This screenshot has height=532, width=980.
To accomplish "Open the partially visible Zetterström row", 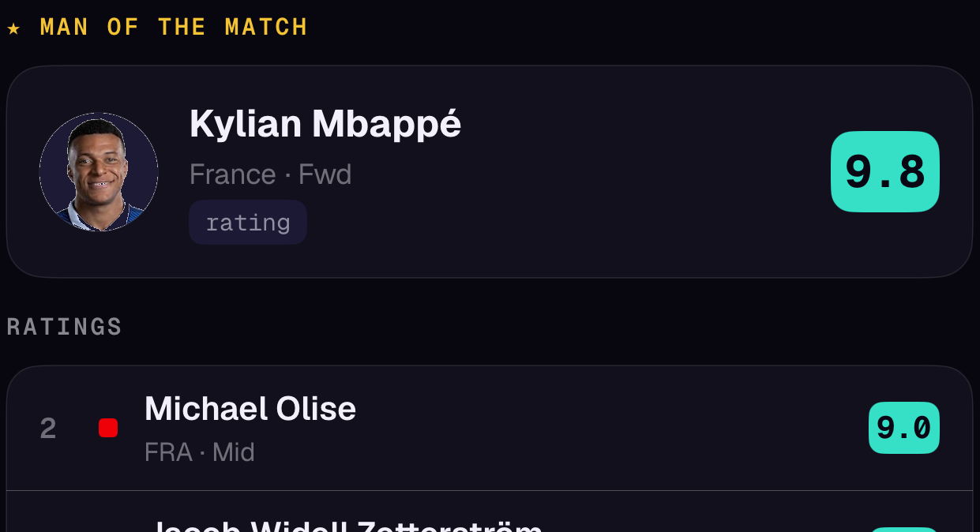I will pyautogui.click(x=490, y=511).
